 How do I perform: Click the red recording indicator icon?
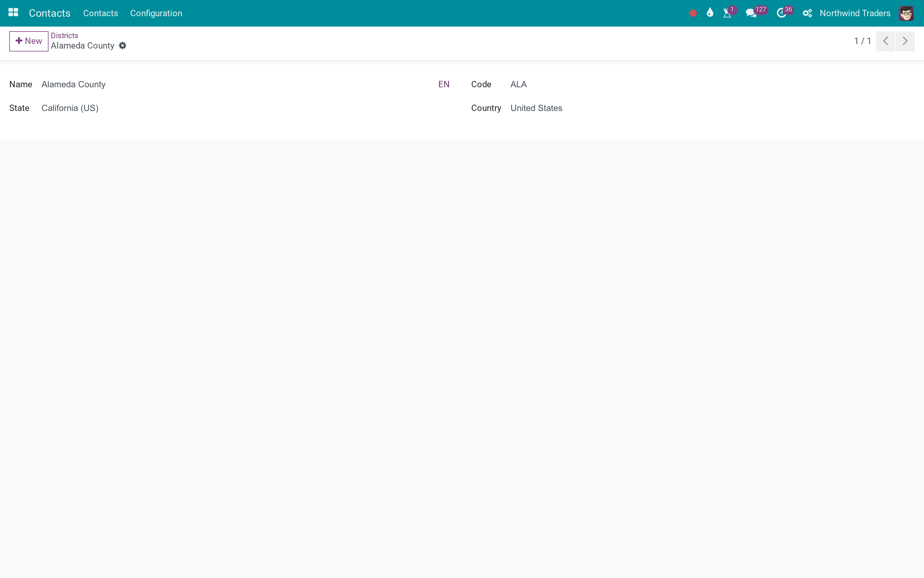tap(693, 13)
